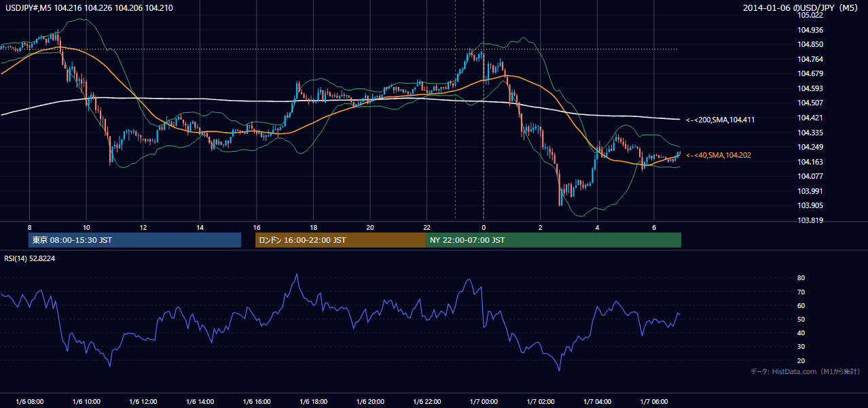Click the 1/7 02:00 date axis label
Image resolution: width=868 pixels, height=408 pixels.
pos(540,402)
